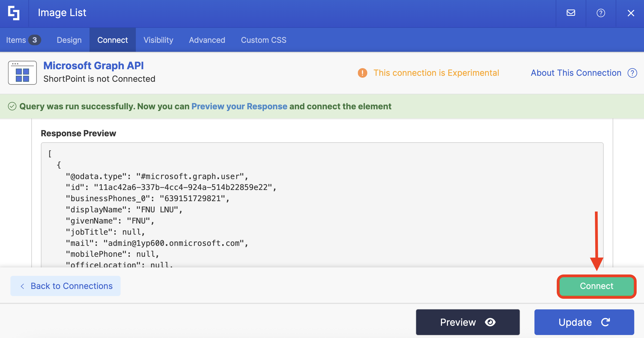Click the green success checkmark icon
The height and width of the screenshot is (338, 644).
[x=12, y=106]
